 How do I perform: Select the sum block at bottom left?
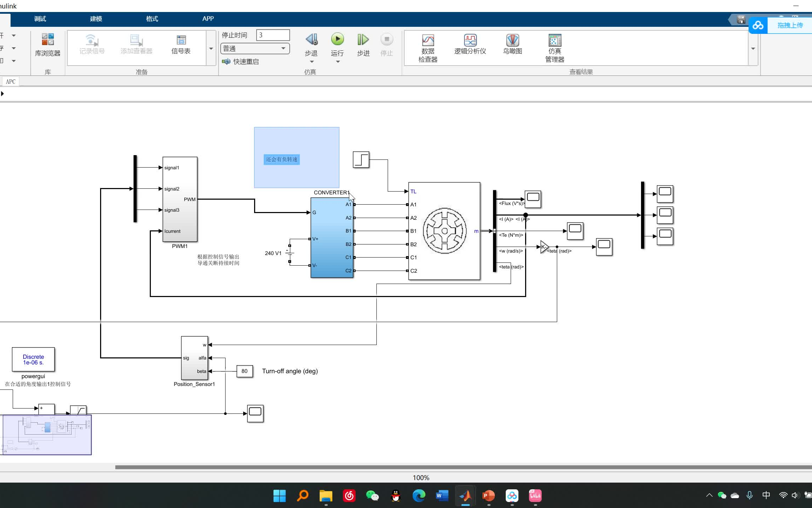click(47, 410)
